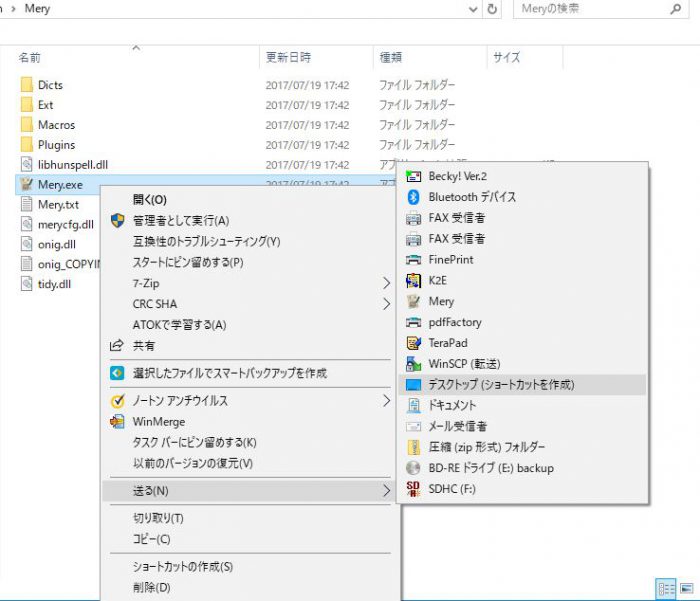Expand the ノートン アンチウイルス submenu arrow
Image resolution: width=700 pixels, height=601 pixels.
pos(386,401)
